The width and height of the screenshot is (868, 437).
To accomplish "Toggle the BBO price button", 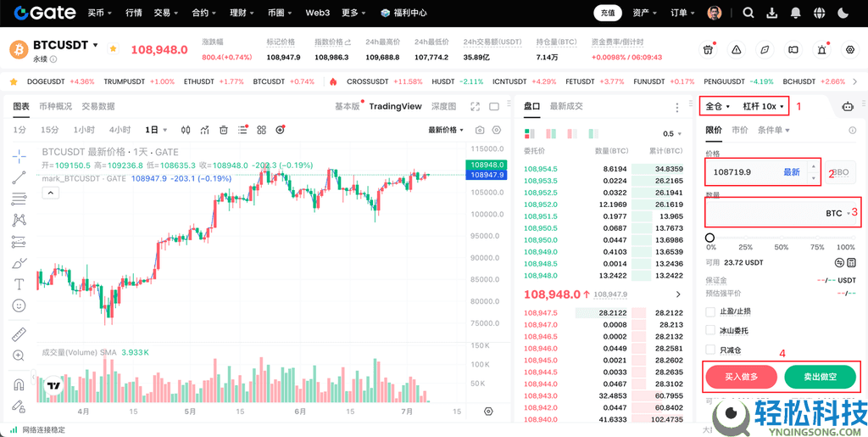I will click(x=840, y=172).
